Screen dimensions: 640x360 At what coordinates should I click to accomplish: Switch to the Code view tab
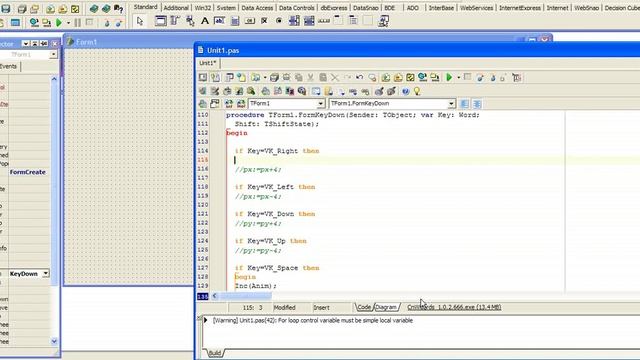pyautogui.click(x=364, y=307)
